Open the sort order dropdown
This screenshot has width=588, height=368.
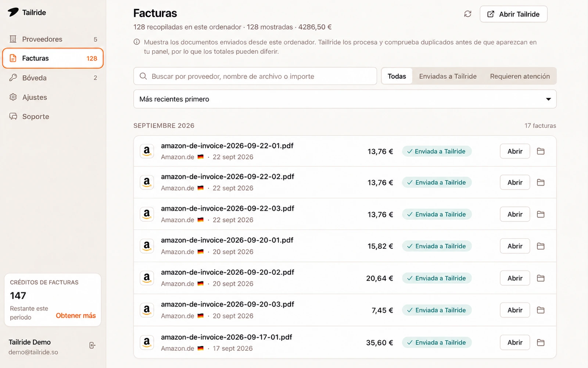345,99
